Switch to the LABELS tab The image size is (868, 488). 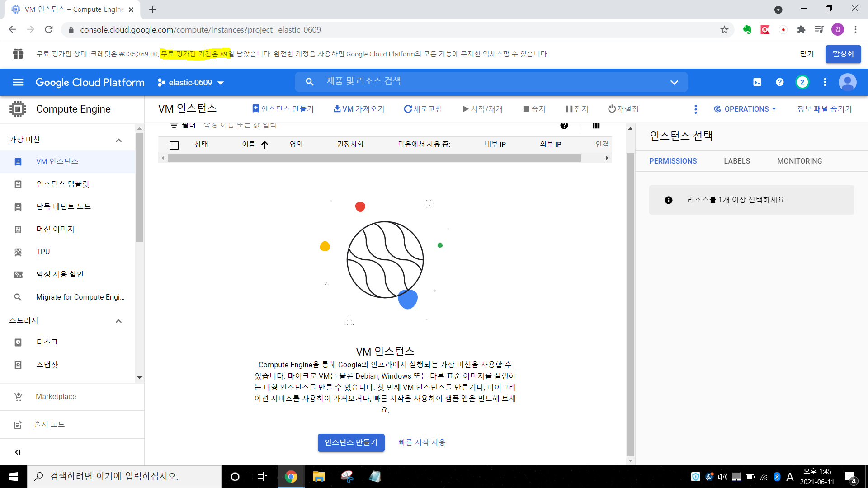coord(736,161)
